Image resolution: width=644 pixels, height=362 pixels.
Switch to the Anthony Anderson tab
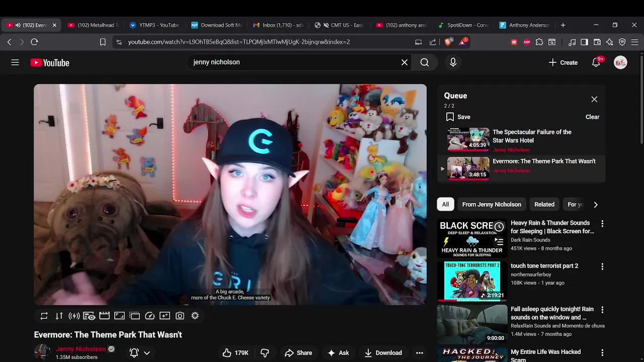(524, 25)
